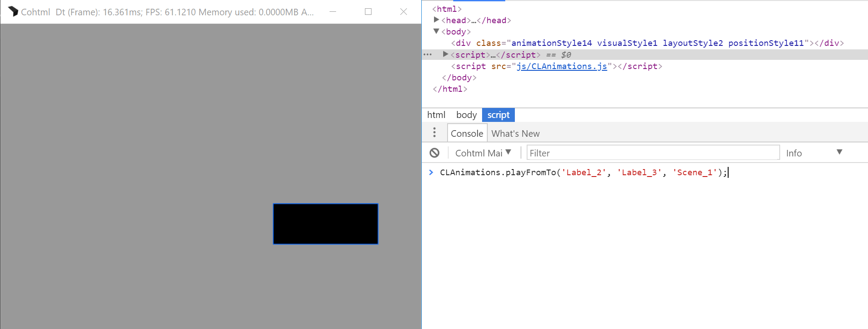Select the opening <html> tag row
Image resolution: width=868 pixels, height=329 pixels.
click(447, 9)
